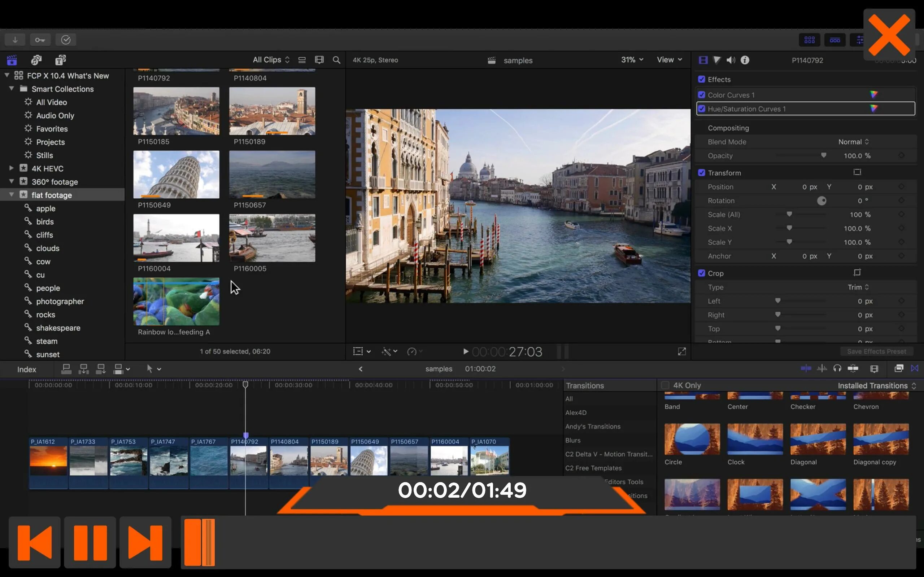The width and height of the screenshot is (924, 577).
Task: Click the Color Curves 1 effect icon
Action: click(874, 94)
